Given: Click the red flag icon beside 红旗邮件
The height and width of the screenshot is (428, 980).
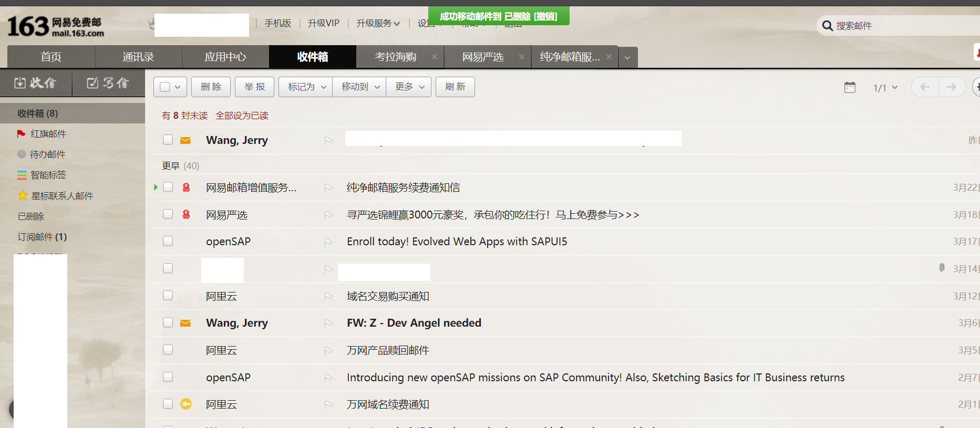Looking at the screenshot, I should point(21,134).
